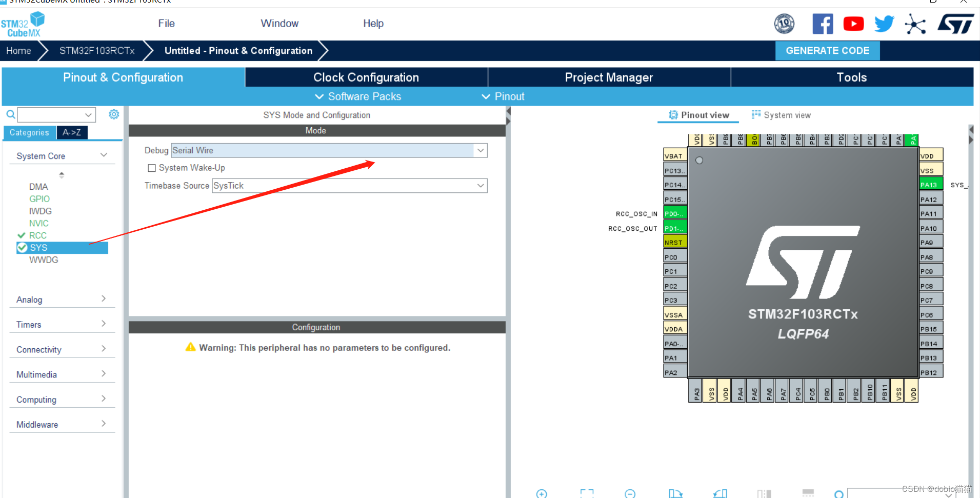Open the Window menu
Screen dimensions: 980x498
point(279,24)
